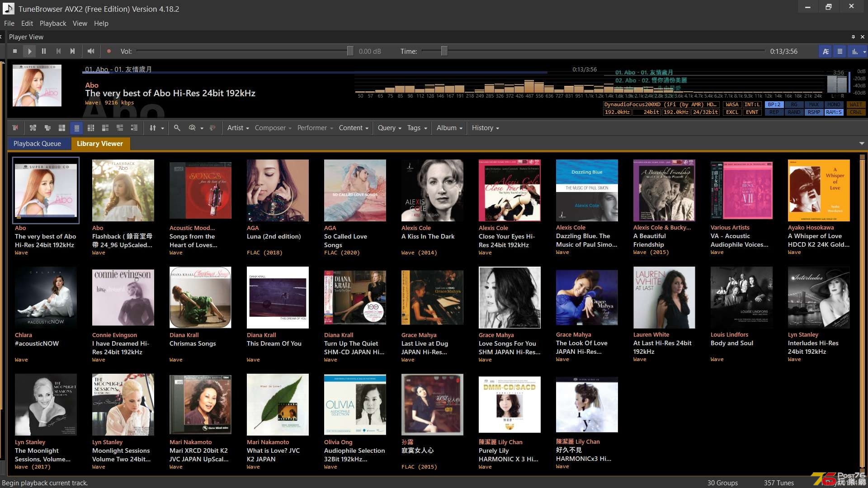Image resolution: width=868 pixels, height=488 pixels.
Task: Toggle the MAX indicator
Action: tap(814, 104)
